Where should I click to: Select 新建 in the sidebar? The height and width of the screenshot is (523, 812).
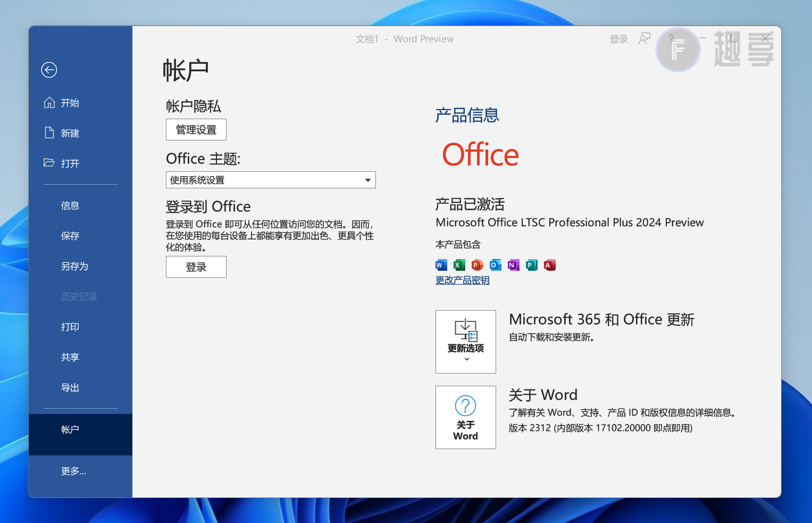coord(80,133)
